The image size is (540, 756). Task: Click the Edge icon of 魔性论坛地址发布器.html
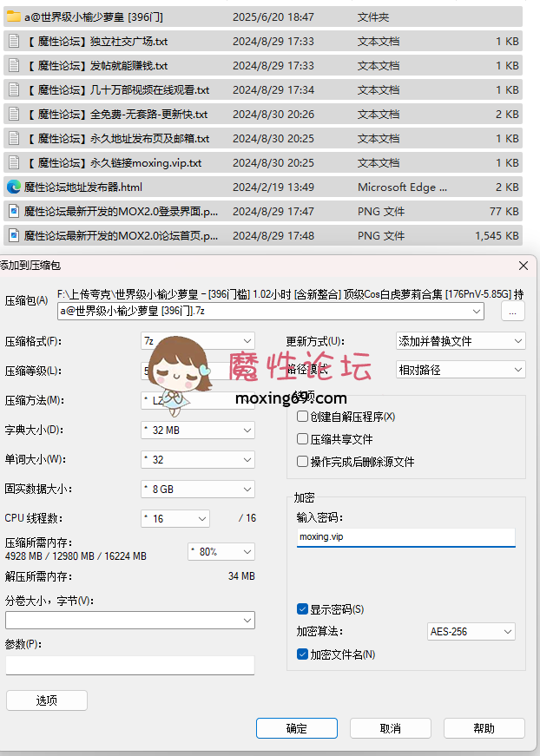14,187
